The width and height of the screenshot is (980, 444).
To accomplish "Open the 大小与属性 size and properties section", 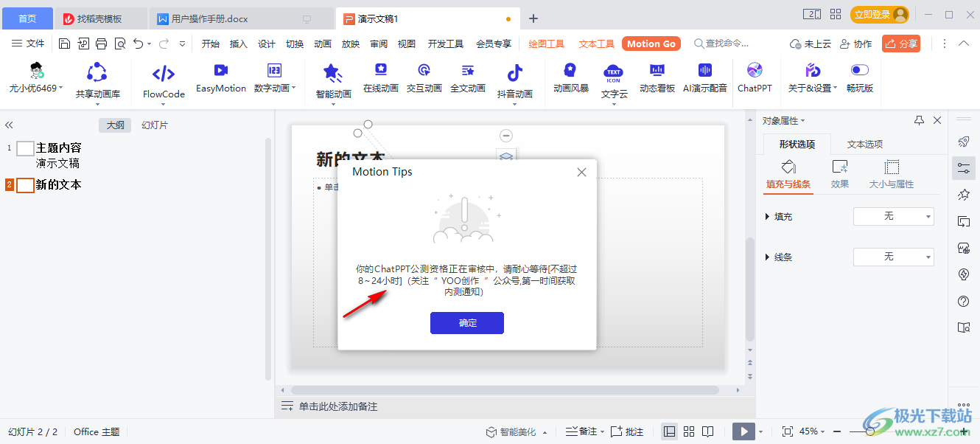I will click(892, 176).
